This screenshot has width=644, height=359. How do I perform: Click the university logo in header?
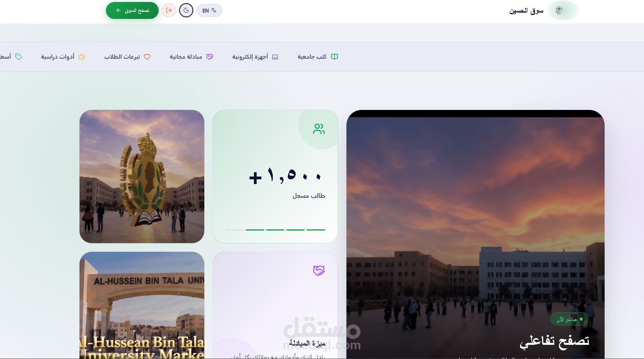point(559,11)
